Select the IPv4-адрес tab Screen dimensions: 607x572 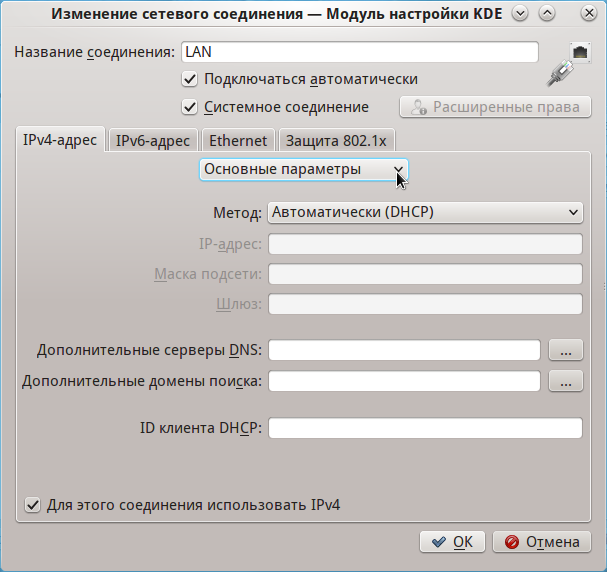(60, 141)
